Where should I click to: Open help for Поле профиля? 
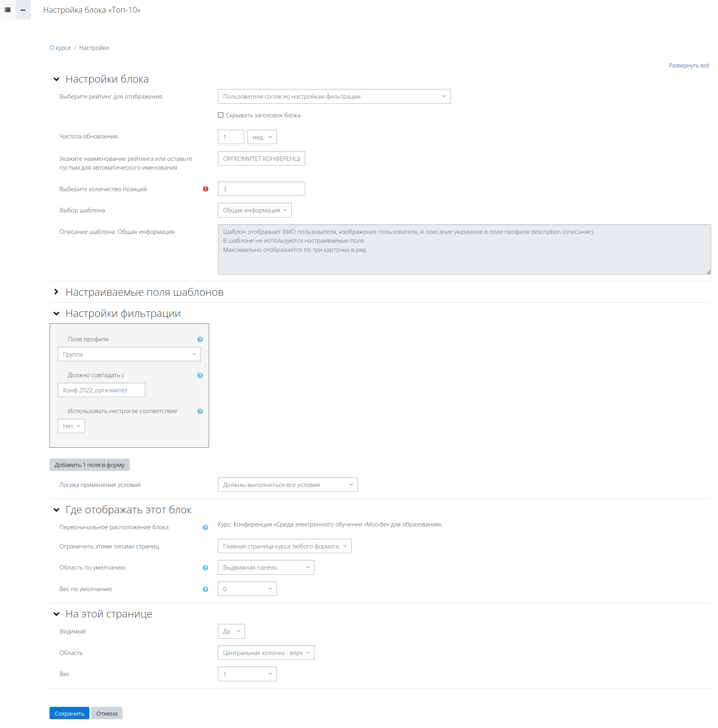pyautogui.click(x=200, y=339)
